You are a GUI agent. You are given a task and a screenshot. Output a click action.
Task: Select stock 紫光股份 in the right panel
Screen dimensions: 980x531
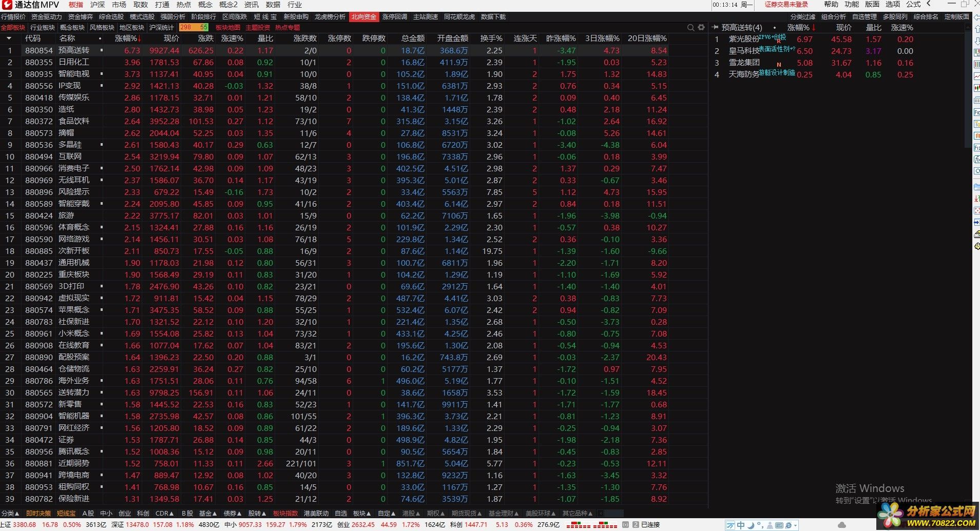click(744, 39)
